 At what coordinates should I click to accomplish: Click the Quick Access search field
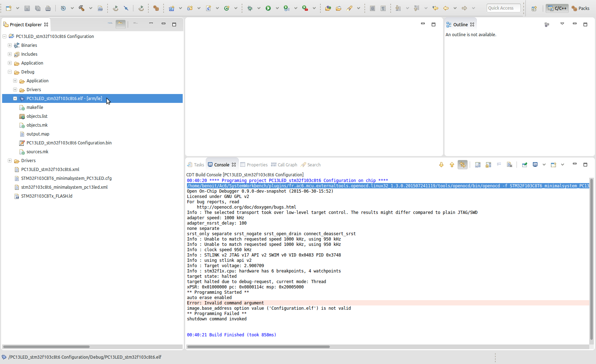click(x=503, y=8)
